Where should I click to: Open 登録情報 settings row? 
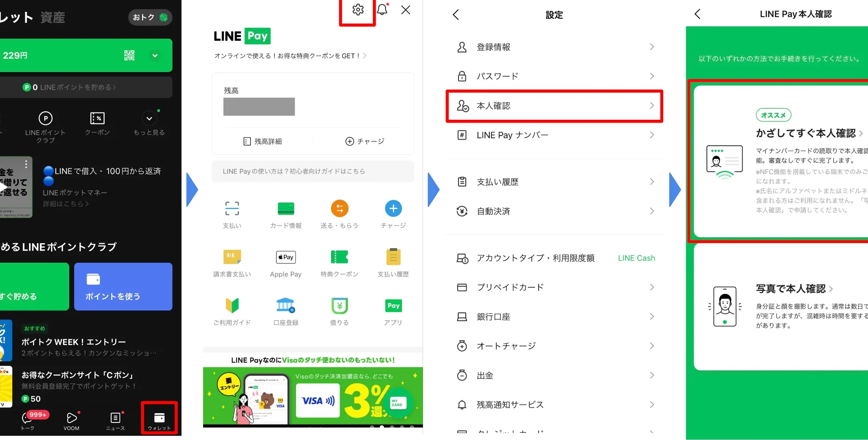coord(555,47)
